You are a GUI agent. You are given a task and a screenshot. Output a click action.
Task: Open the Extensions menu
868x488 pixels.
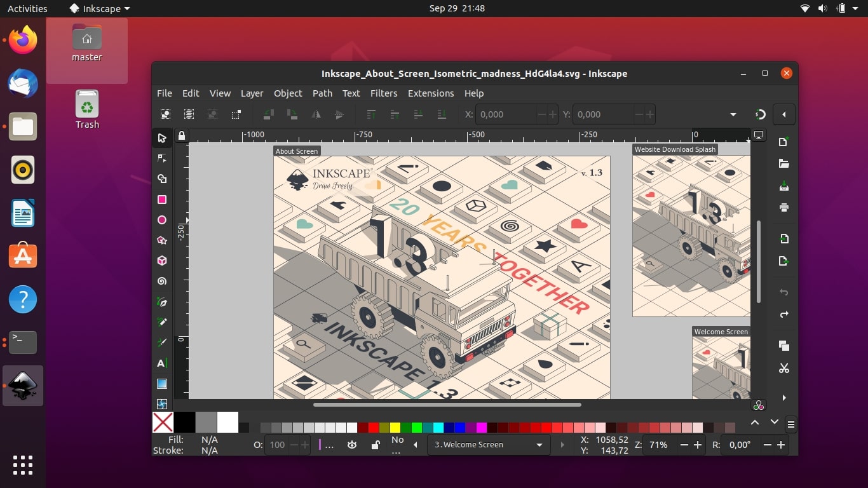click(x=431, y=93)
